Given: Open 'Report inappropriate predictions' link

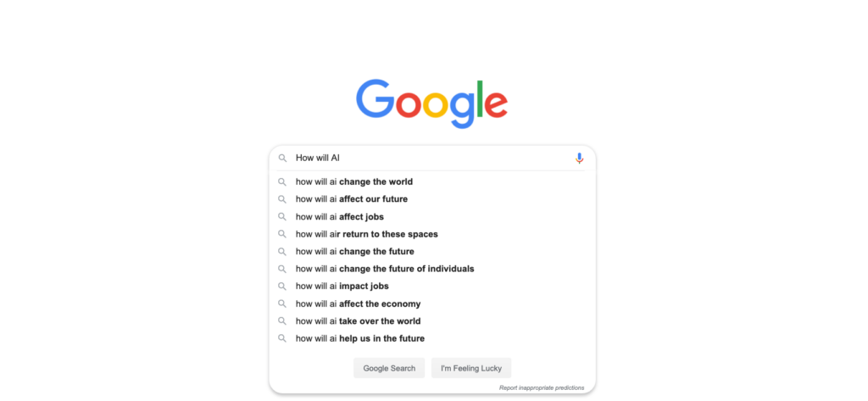Looking at the screenshot, I should pos(542,387).
